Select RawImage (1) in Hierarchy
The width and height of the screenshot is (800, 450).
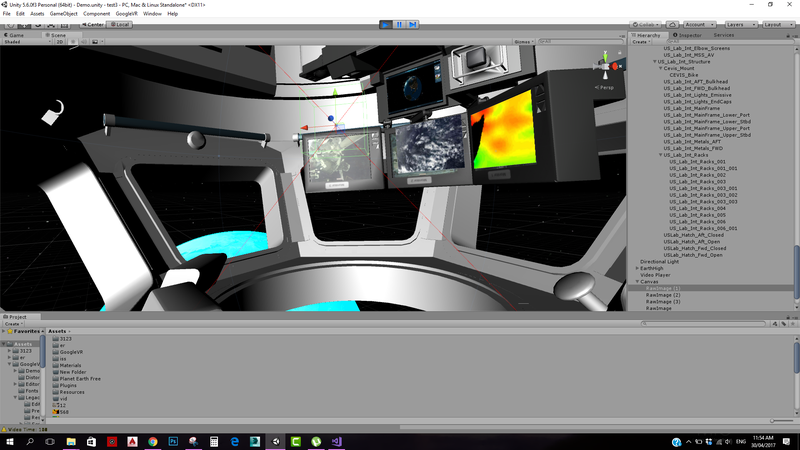pyautogui.click(x=662, y=288)
